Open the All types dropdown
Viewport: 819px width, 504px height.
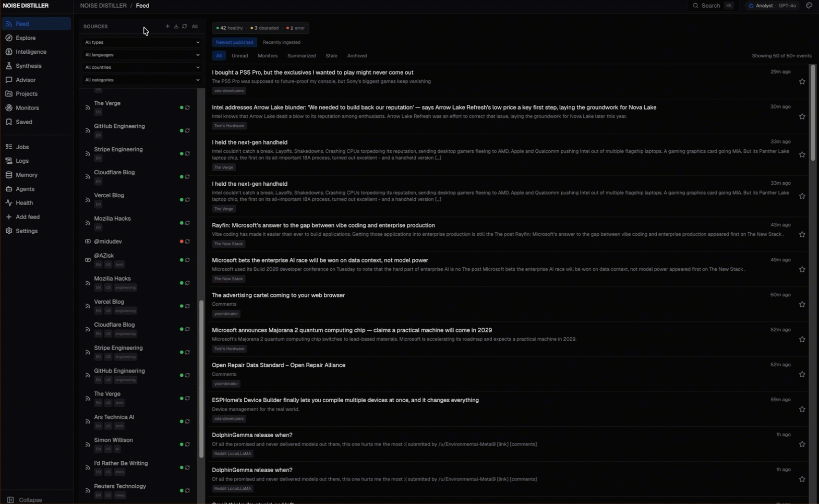pos(142,42)
